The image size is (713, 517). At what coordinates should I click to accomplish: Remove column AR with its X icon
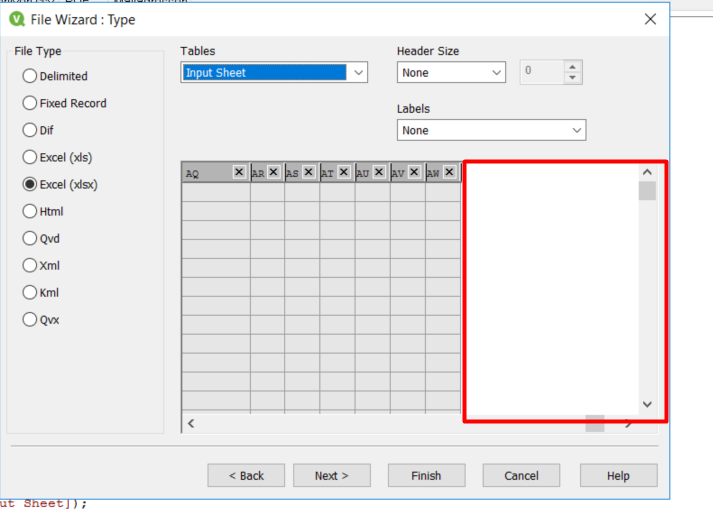[273, 172]
